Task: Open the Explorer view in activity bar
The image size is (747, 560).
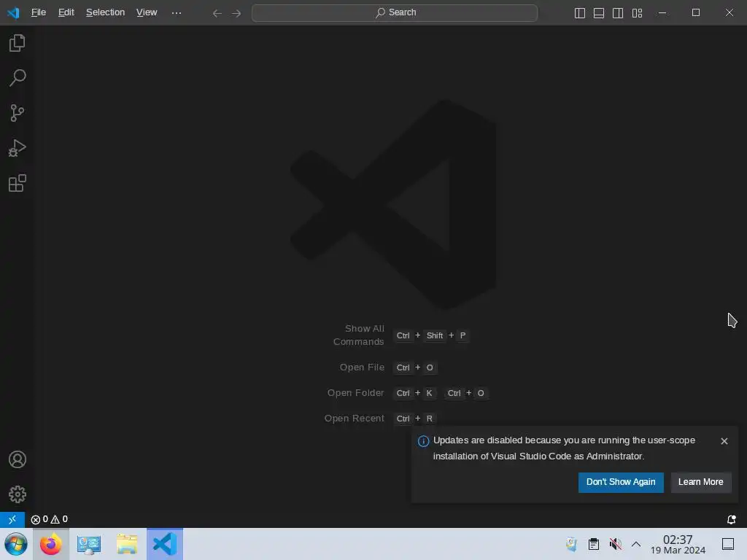Action: click(x=18, y=43)
